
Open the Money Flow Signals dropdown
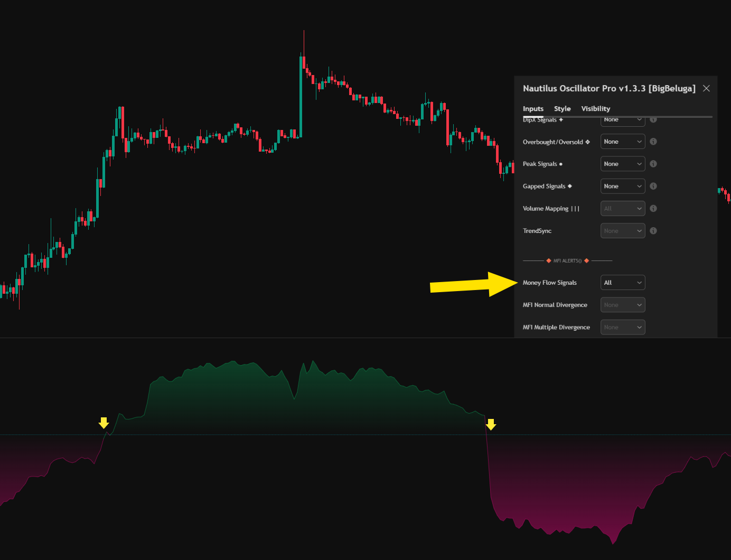tap(623, 283)
